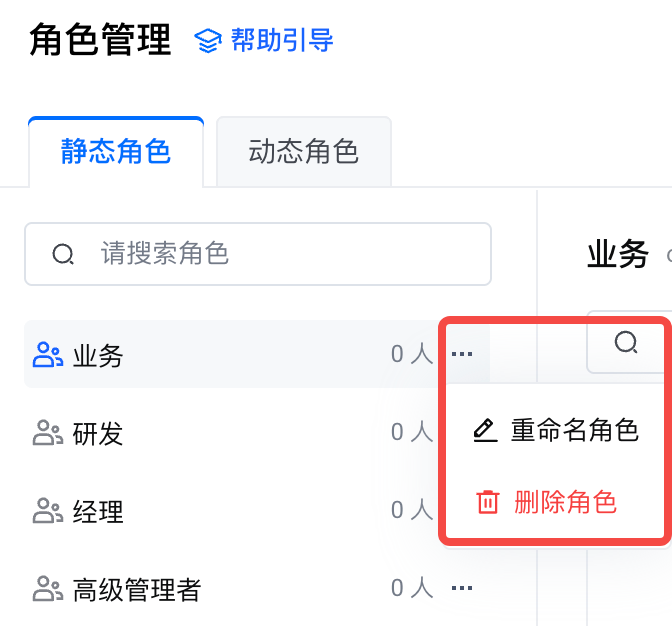Open the 帮助引导 help link

click(x=281, y=41)
